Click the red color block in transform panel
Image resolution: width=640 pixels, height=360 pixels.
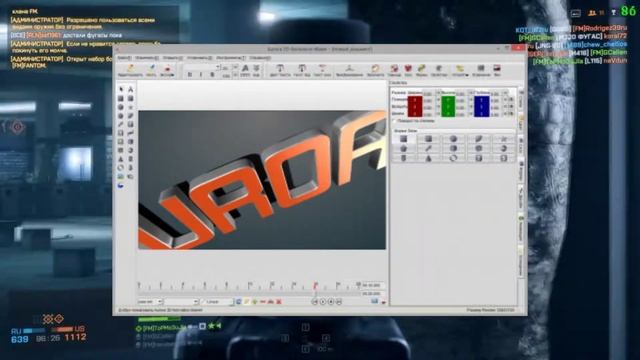pos(415,106)
